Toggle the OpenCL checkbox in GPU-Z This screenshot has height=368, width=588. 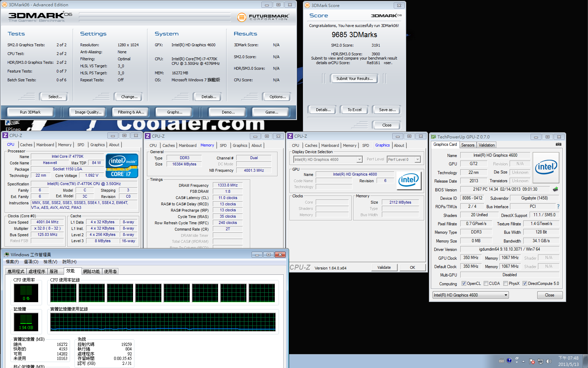[x=464, y=284]
